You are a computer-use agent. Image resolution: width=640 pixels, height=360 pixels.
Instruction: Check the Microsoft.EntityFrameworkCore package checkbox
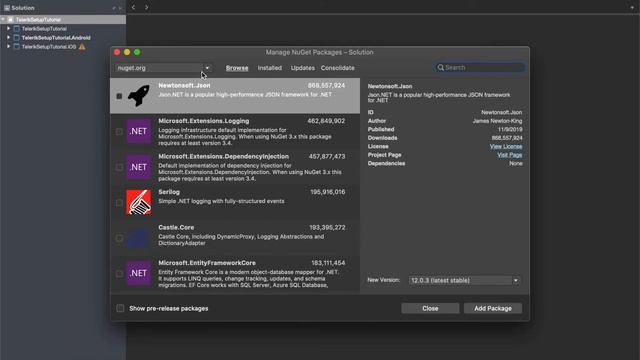(x=119, y=273)
